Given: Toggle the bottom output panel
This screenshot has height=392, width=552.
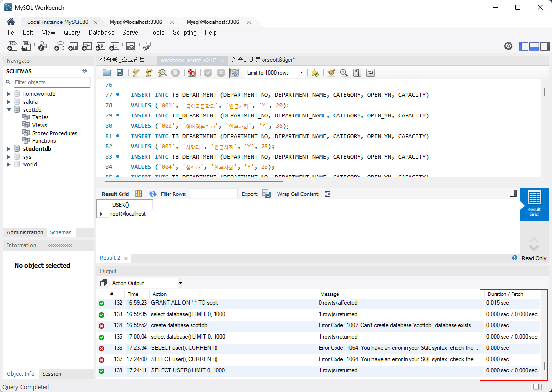Looking at the screenshot, I should [534, 46].
